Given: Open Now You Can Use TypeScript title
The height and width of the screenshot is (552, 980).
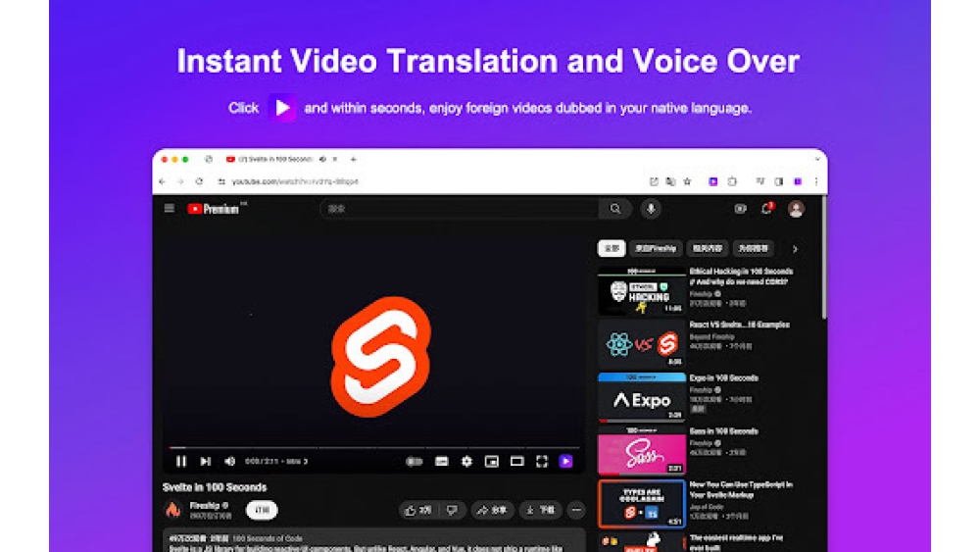Looking at the screenshot, I should pos(741,489).
